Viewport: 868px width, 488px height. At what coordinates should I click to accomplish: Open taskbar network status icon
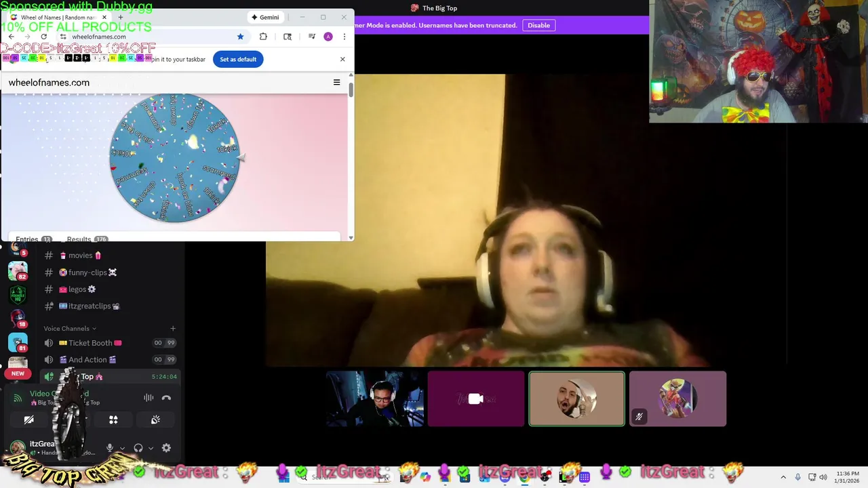(x=812, y=477)
